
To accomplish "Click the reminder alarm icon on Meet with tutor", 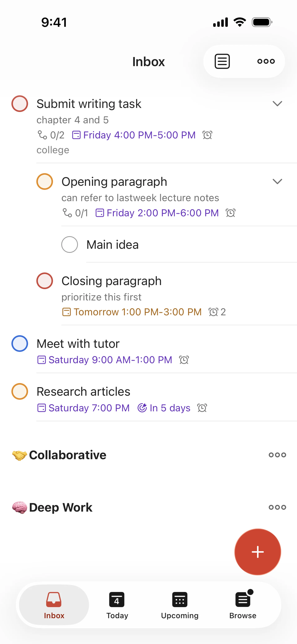I will coord(184,360).
